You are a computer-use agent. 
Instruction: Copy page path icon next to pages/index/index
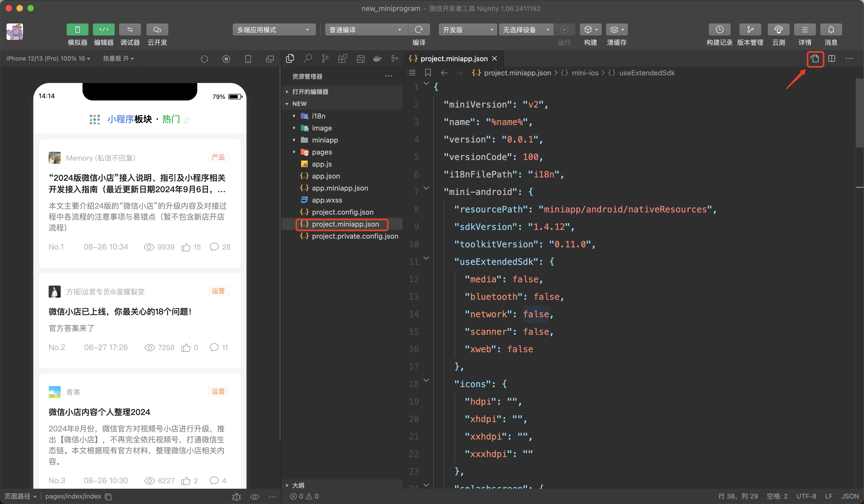(108, 496)
